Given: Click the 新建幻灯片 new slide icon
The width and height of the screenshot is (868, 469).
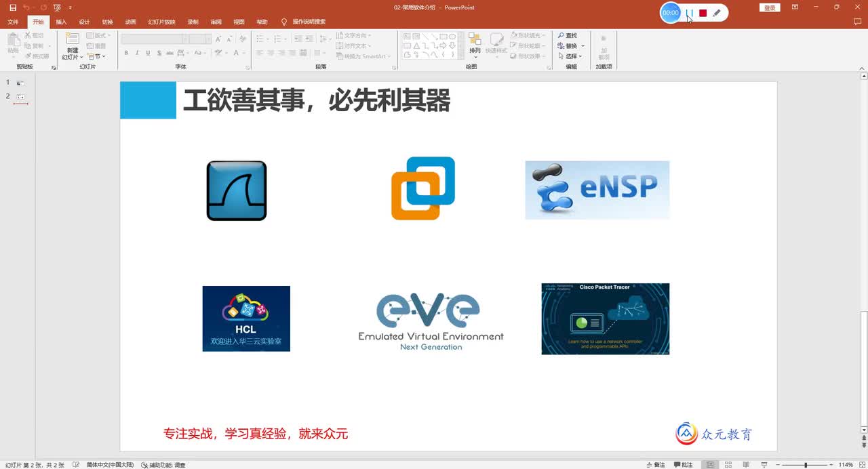Looking at the screenshot, I should click(x=72, y=40).
